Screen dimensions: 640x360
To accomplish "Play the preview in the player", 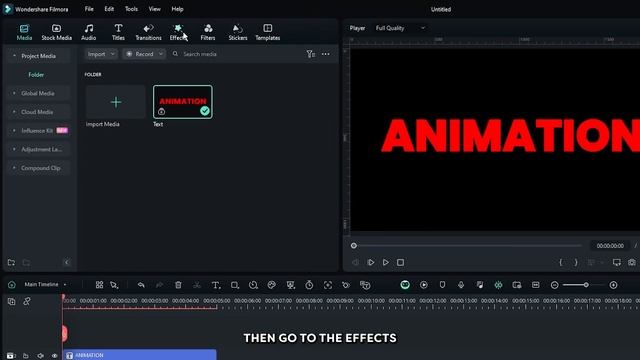I will point(385,262).
